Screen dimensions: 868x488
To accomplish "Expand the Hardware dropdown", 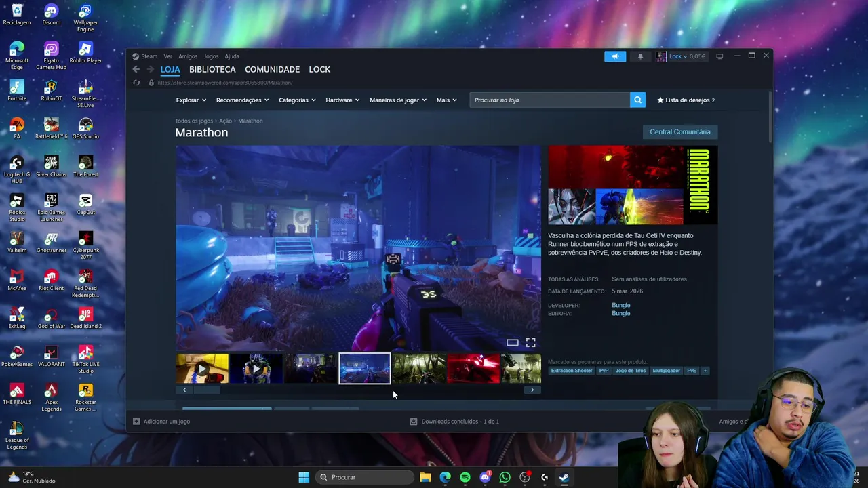I will tap(342, 100).
